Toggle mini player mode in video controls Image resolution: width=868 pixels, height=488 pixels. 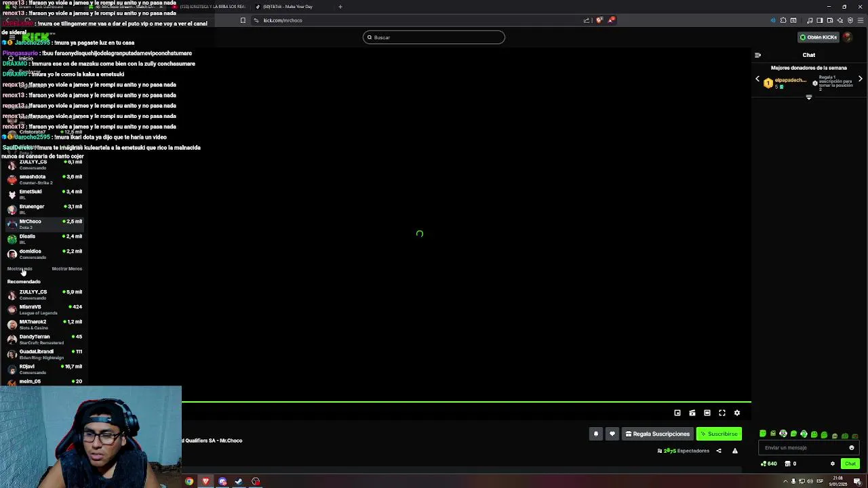[677, 413]
